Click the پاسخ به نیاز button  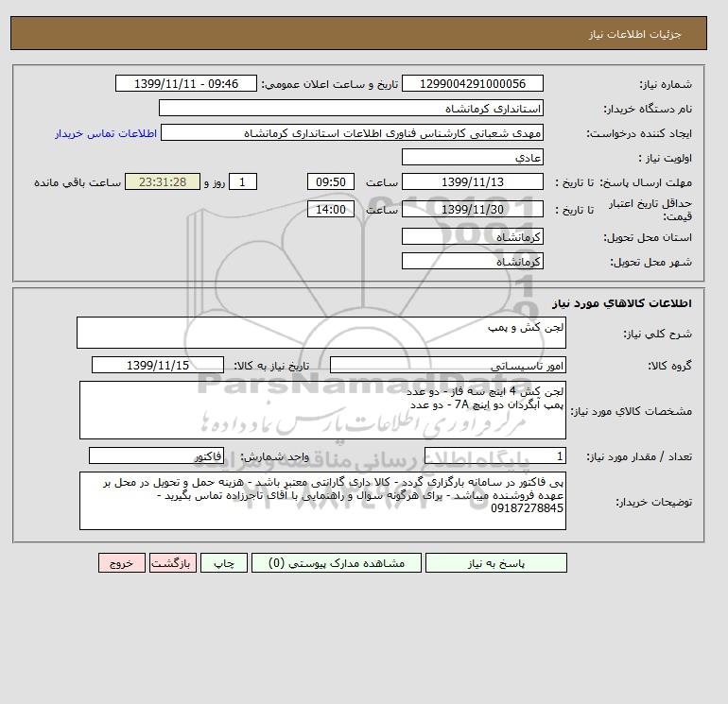495,562
